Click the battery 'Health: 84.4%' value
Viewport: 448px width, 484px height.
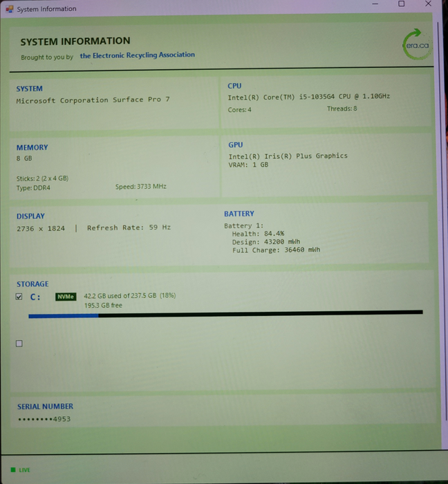click(x=259, y=234)
